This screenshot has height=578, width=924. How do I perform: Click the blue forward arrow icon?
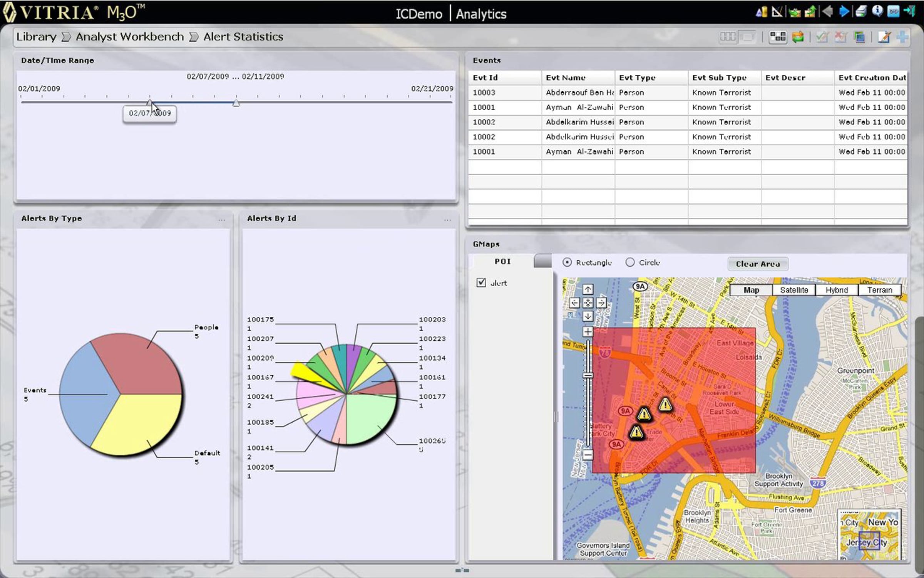pos(844,12)
